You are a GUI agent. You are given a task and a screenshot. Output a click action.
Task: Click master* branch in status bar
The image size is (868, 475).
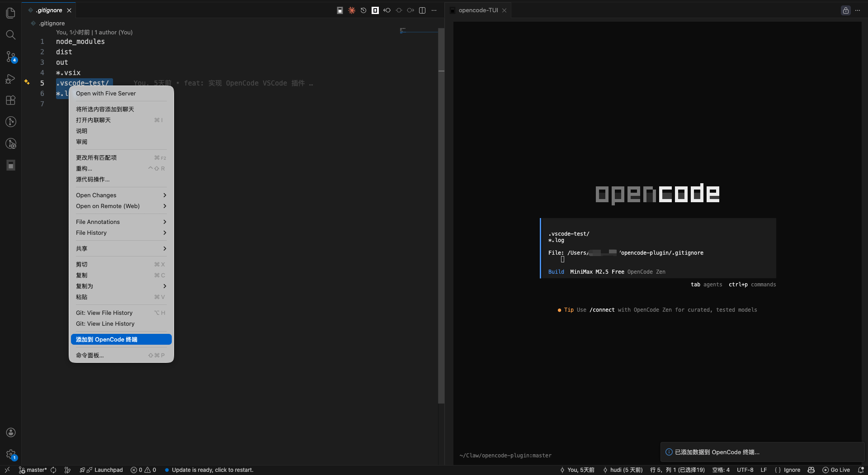(x=33, y=470)
